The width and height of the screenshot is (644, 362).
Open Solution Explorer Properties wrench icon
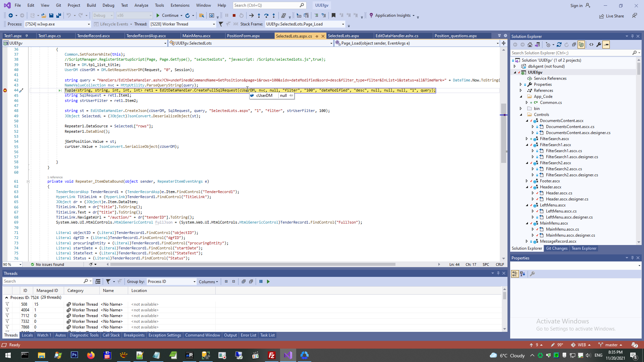599,45
